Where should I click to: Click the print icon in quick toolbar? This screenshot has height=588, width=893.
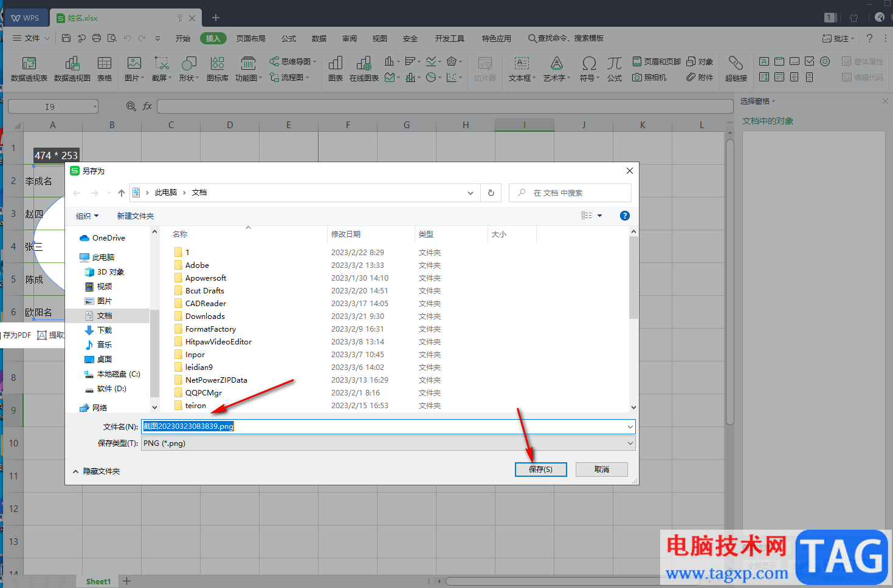97,38
